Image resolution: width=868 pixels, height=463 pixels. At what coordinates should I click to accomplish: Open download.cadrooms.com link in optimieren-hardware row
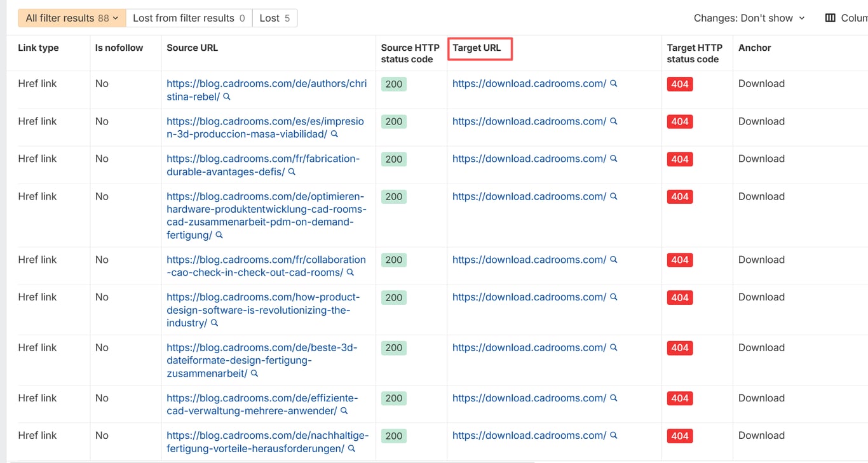[529, 197]
